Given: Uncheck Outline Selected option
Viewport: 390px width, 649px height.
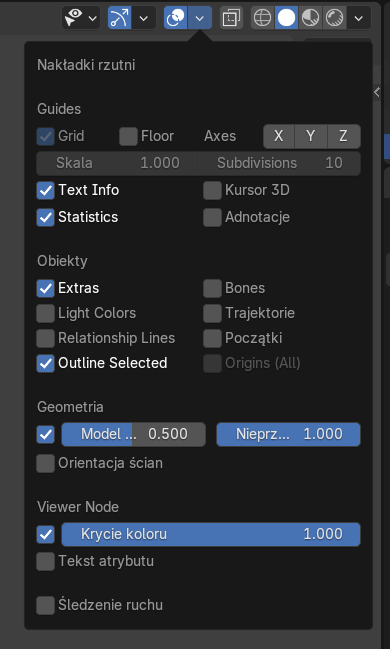Looking at the screenshot, I should (x=46, y=363).
